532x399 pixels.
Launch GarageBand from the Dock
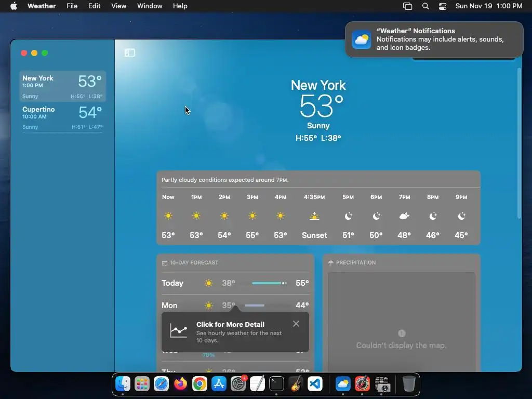(x=296, y=384)
